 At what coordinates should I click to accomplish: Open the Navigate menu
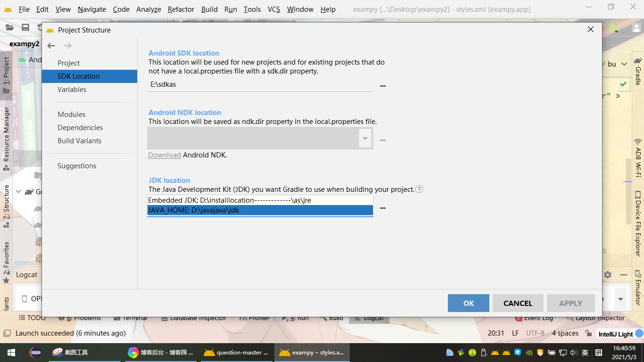coord(92,9)
